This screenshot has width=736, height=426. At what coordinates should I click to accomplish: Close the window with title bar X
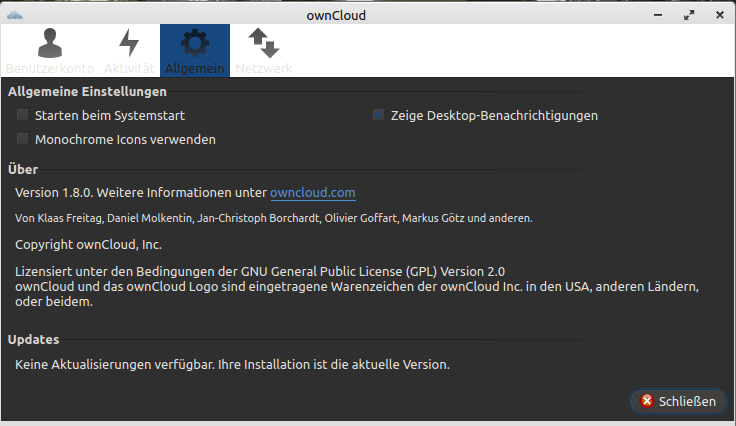pos(720,15)
